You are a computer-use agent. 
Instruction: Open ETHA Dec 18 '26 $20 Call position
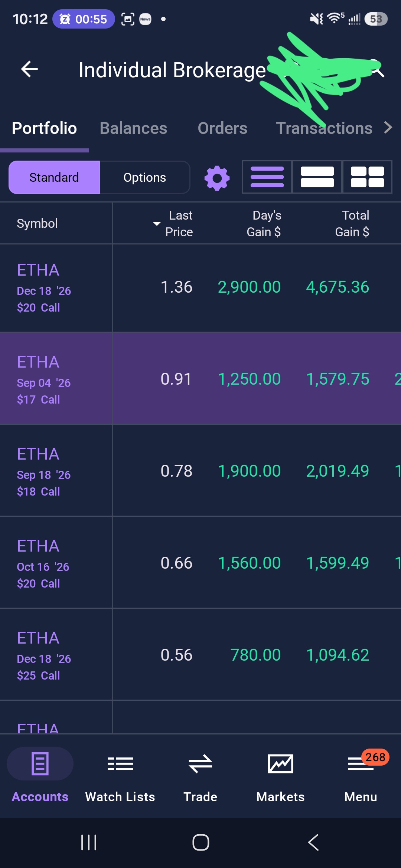coord(200,288)
